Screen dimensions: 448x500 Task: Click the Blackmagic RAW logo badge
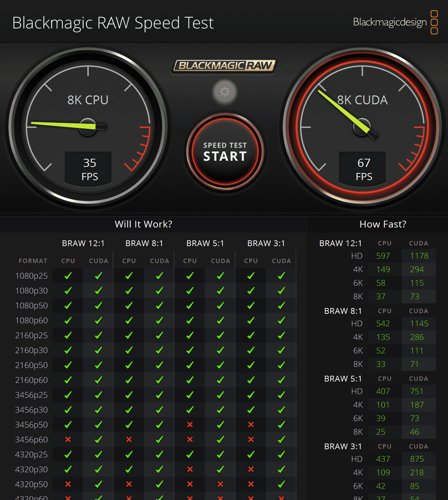click(225, 66)
